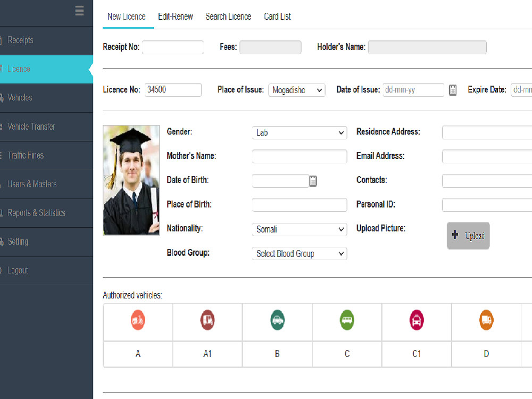Select the auto-rickshaw icon for class A1
This screenshot has width=532, height=399.
207,320
